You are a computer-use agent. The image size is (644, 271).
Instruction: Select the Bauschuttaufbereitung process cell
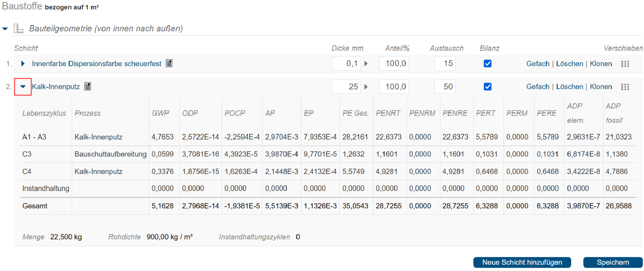[110, 154]
